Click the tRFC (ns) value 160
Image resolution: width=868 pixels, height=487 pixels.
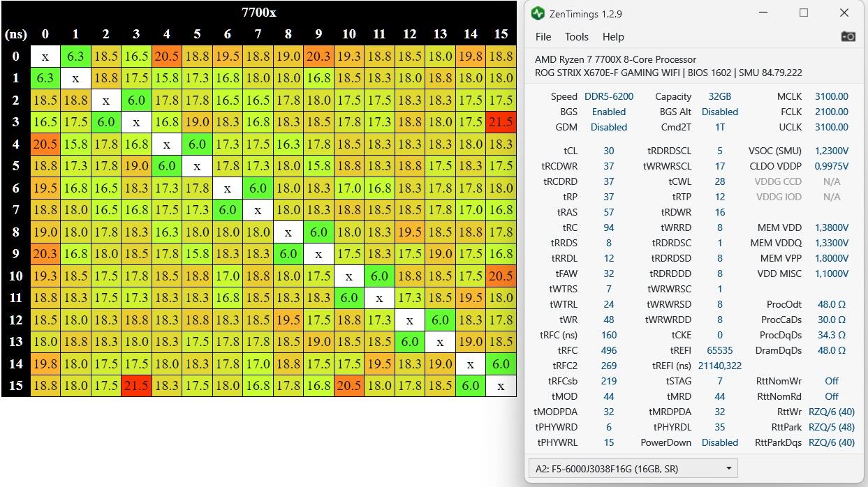609,335
